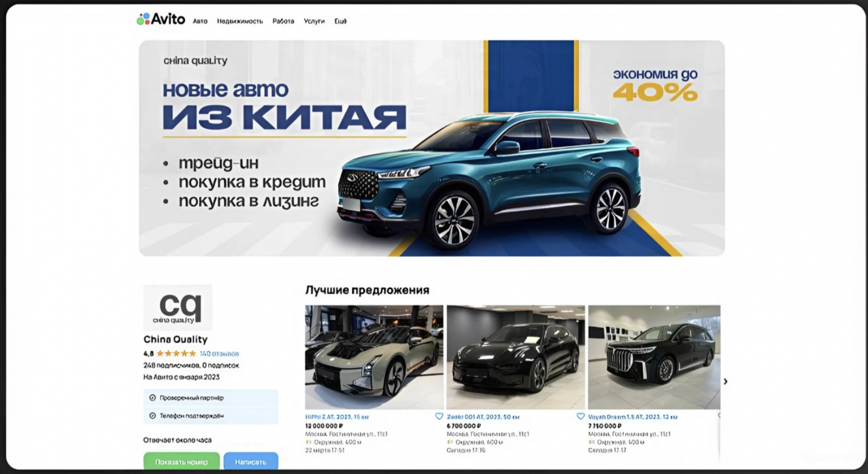Click the metro icon on the HiPhi Z card

308,442
